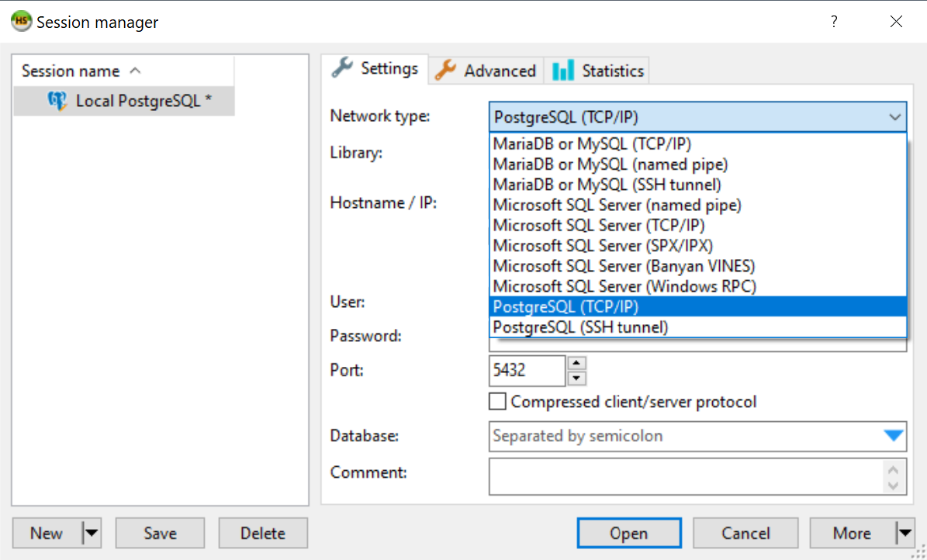Open the New button dropdown arrow
This screenshot has height=560, width=927.
coord(91,534)
